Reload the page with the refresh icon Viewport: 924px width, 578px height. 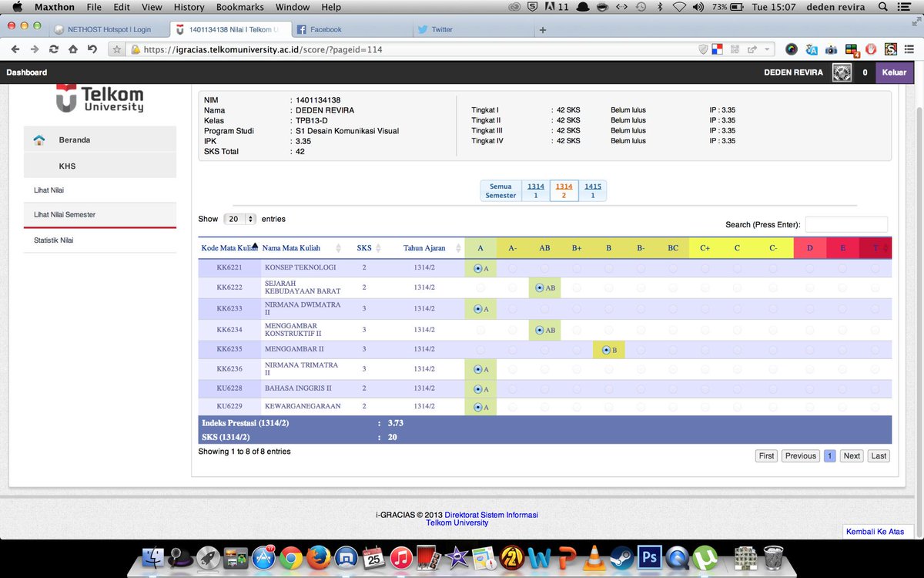pyautogui.click(x=53, y=49)
